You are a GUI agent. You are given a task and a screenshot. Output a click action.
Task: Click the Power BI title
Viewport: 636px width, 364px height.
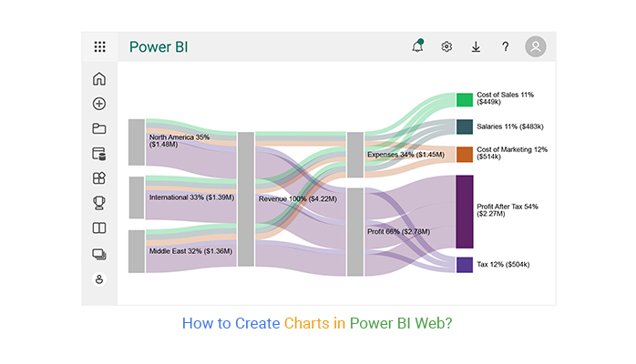click(x=159, y=47)
